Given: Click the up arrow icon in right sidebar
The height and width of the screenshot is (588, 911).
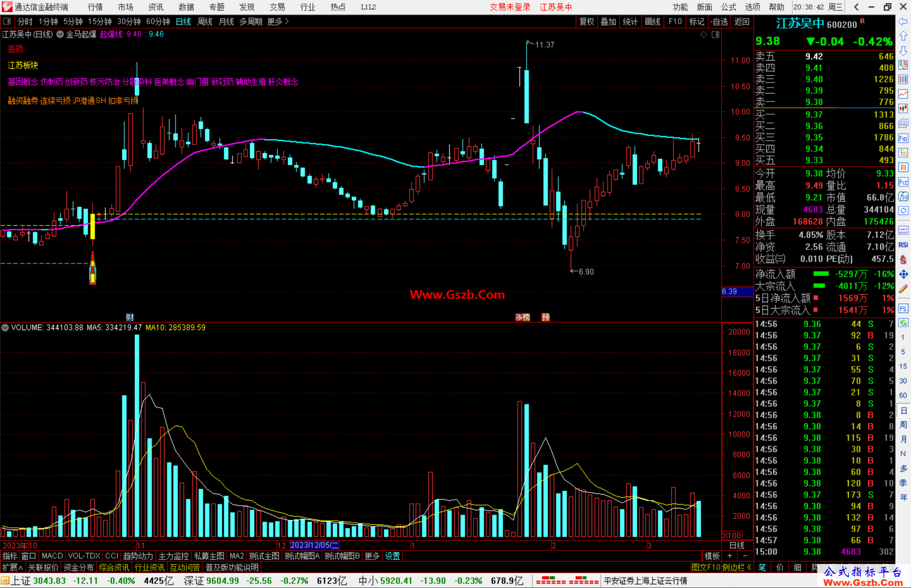Looking at the screenshot, I should [x=903, y=36].
